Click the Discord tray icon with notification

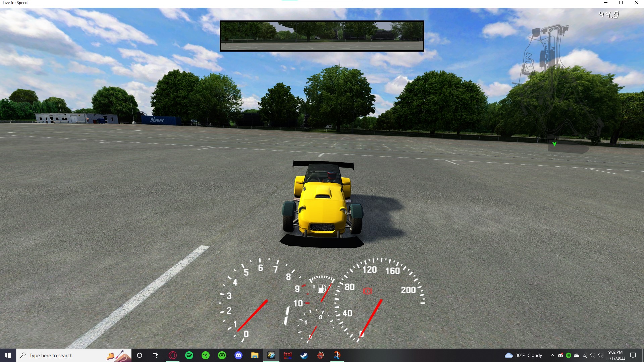(560, 355)
